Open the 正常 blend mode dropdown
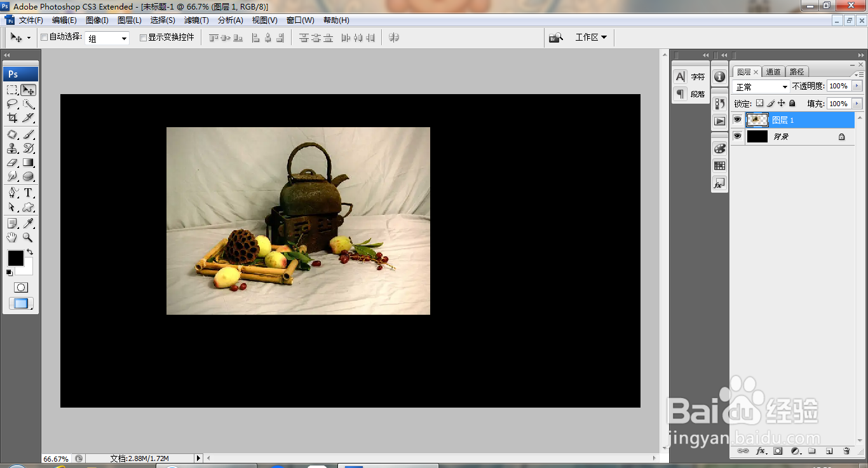 pos(761,86)
